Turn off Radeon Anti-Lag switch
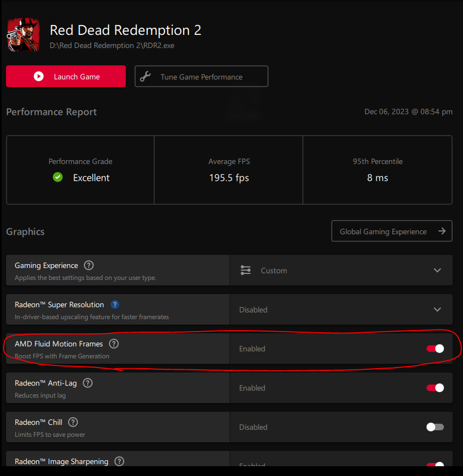 click(x=435, y=388)
